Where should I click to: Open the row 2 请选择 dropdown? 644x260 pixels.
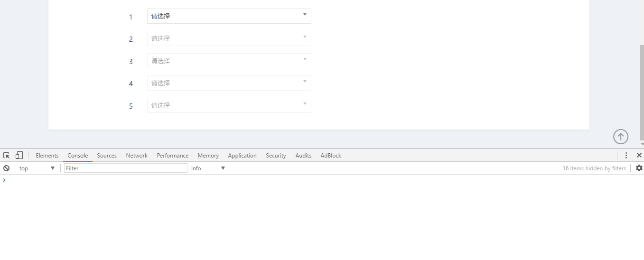click(229, 38)
